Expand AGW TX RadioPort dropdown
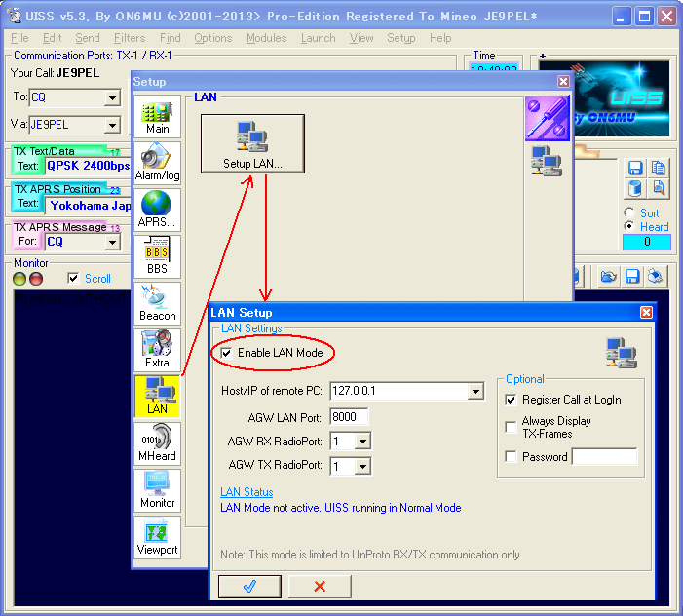 (x=362, y=467)
